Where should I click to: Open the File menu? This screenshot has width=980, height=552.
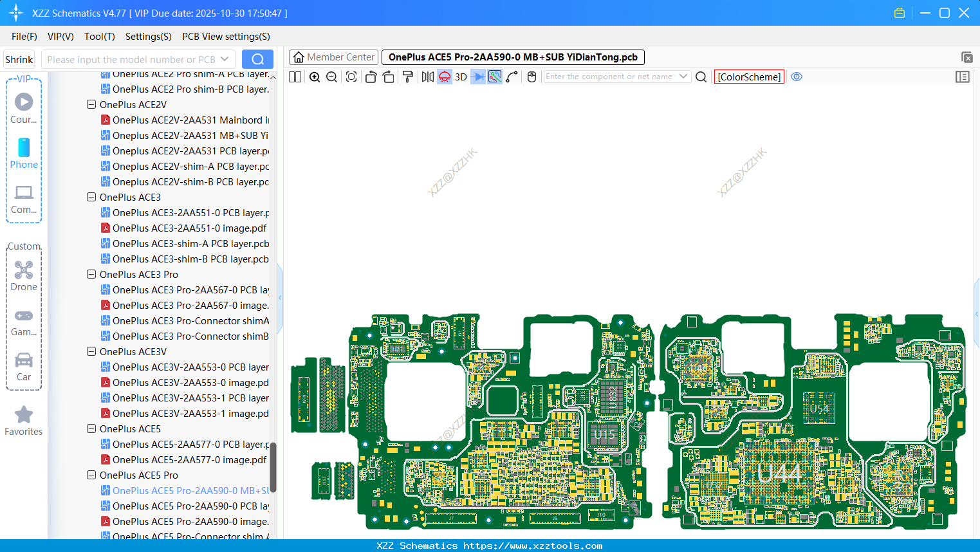(x=24, y=37)
